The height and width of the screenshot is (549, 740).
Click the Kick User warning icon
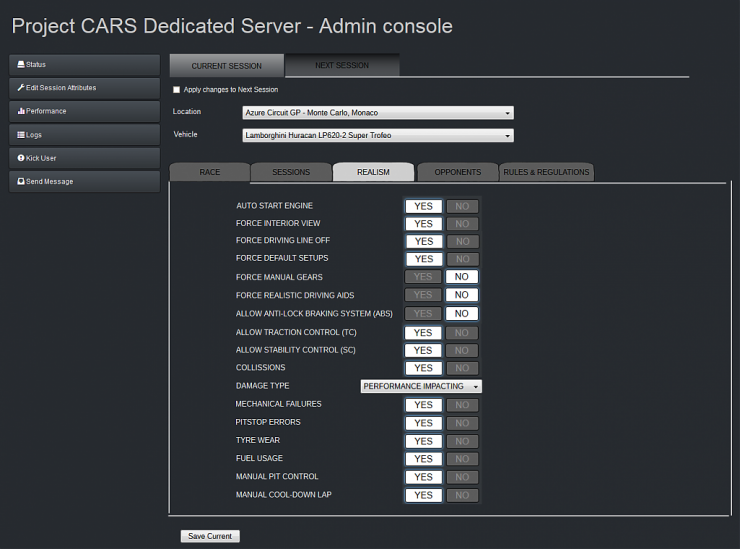point(21,158)
